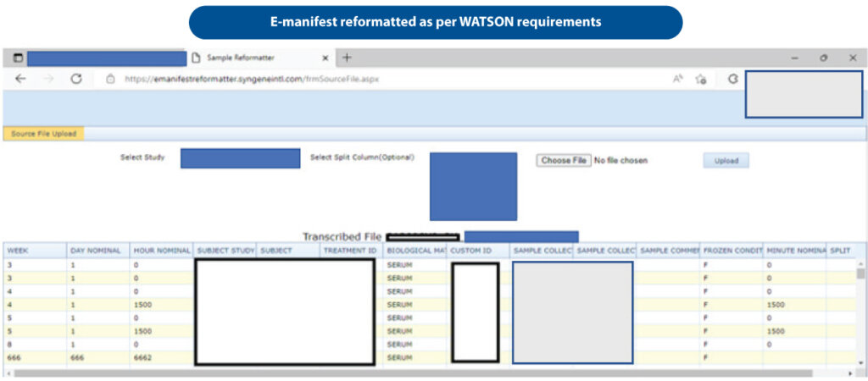This screenshot has height=381, width=868.
Task: Click the Choose File button
Action: [x=564, y=160]
